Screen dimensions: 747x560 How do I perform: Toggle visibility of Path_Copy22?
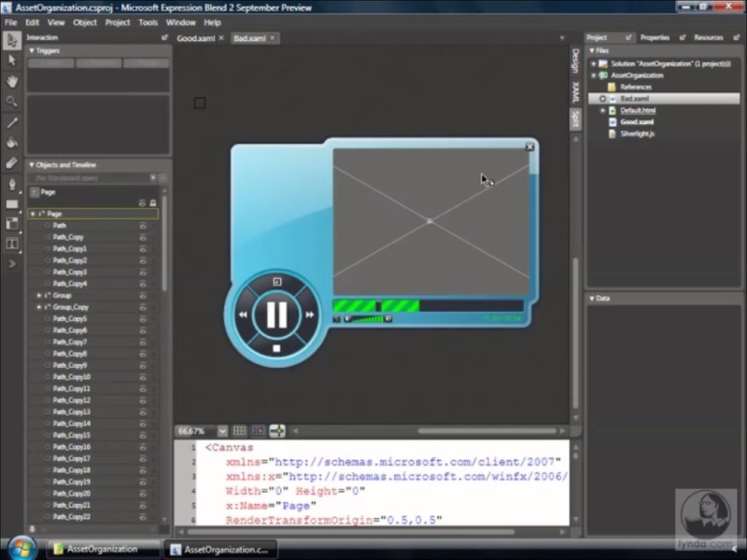tap(143, 517)
